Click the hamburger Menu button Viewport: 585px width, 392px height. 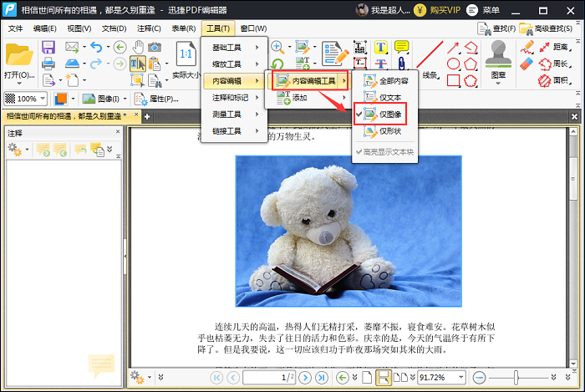coord(483,10)
